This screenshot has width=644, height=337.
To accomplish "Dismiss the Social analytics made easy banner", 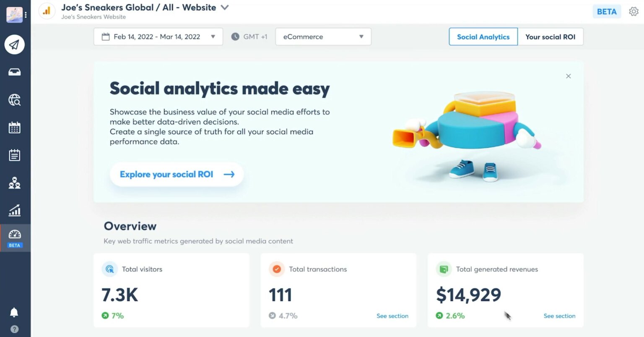I will (x=568, y=76).
